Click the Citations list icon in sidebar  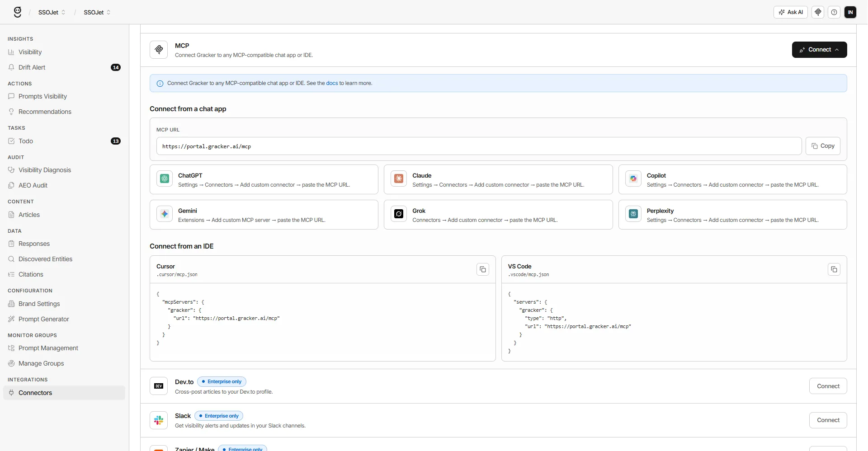[x=11, y=274]
